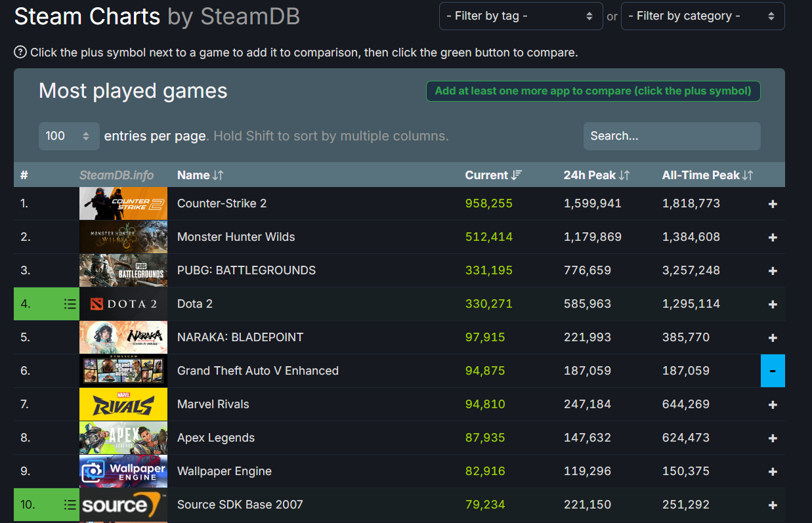Click the help question mark icon
Screen dimensions: 812x523
tap(20, 52)
